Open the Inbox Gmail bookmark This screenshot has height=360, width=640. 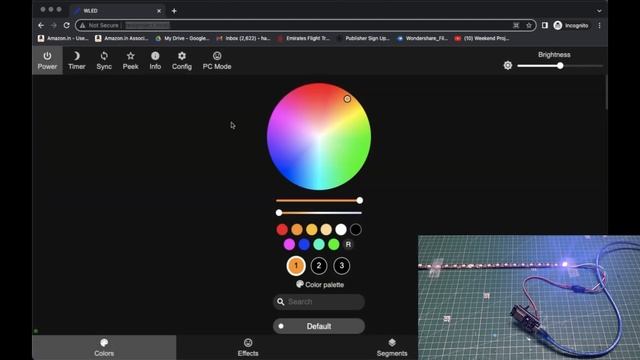coord(243,38)
